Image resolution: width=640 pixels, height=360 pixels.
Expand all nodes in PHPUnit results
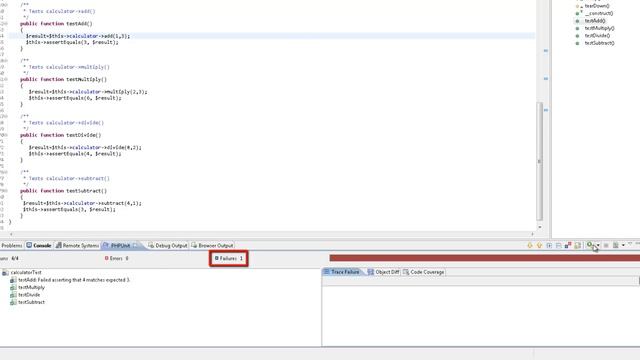coord(549,245)
